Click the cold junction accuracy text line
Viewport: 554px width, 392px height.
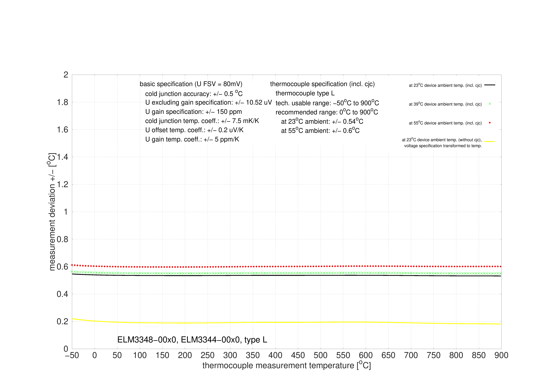(x=194, y=93)
